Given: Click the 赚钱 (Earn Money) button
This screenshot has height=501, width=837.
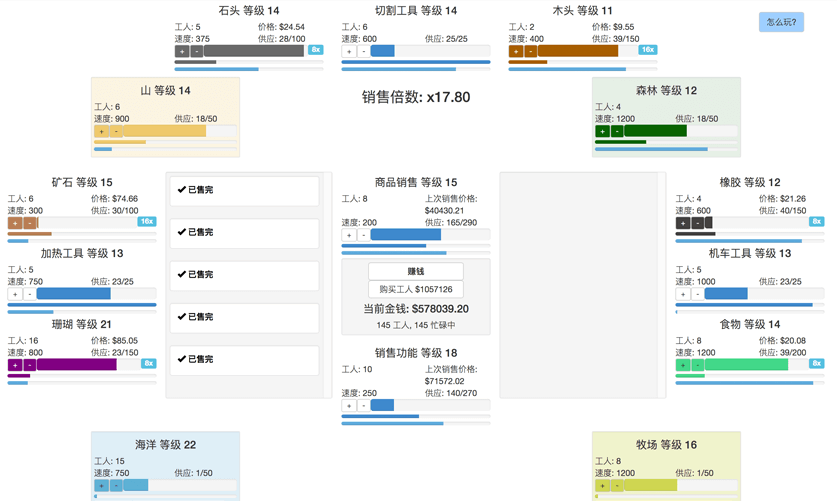Looking at the screenshot, I should (415, 272).
